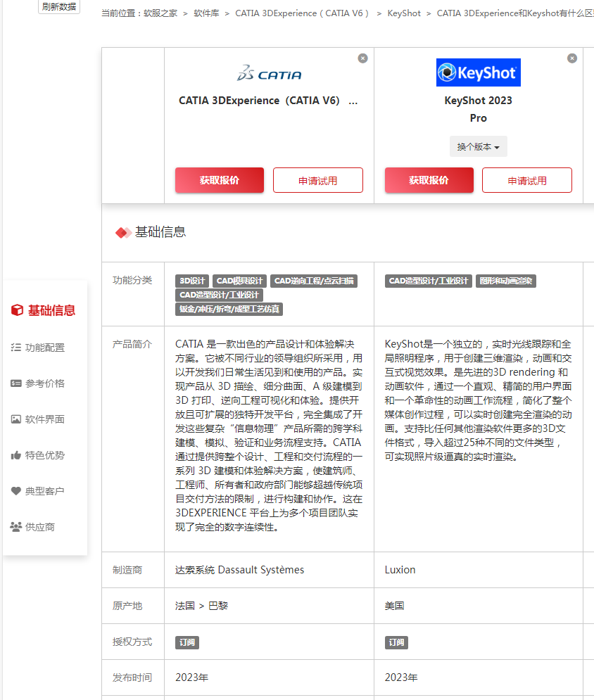Open 软件库 breadcrumb link

206,13
